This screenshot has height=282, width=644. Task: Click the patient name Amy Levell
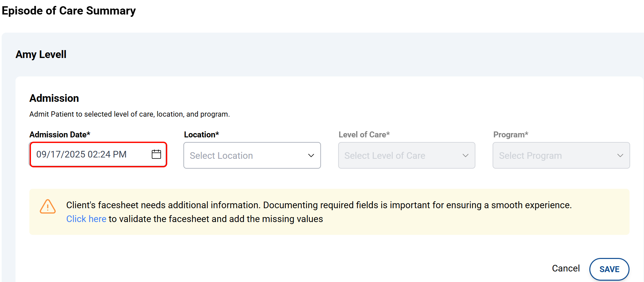click(41, 54)
